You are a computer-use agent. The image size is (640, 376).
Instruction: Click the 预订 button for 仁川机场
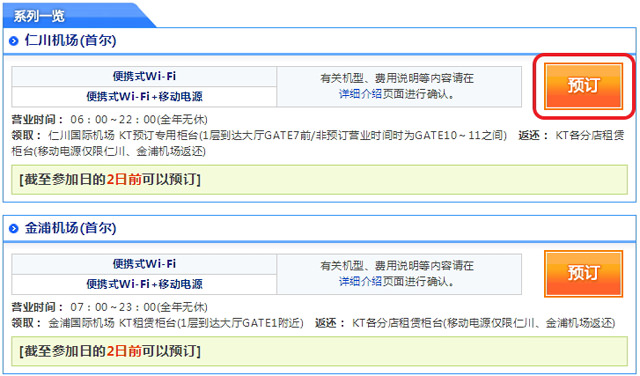pyautogui.click(x=583, y=86)
